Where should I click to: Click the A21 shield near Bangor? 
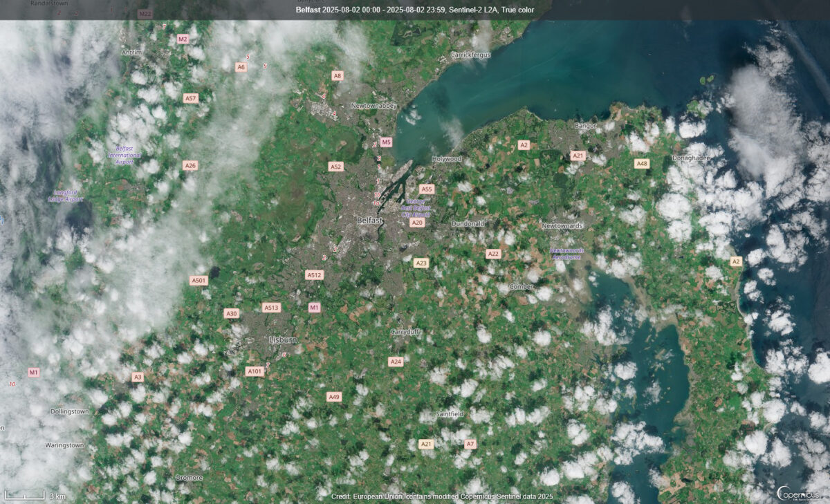(x=578, y=156)
